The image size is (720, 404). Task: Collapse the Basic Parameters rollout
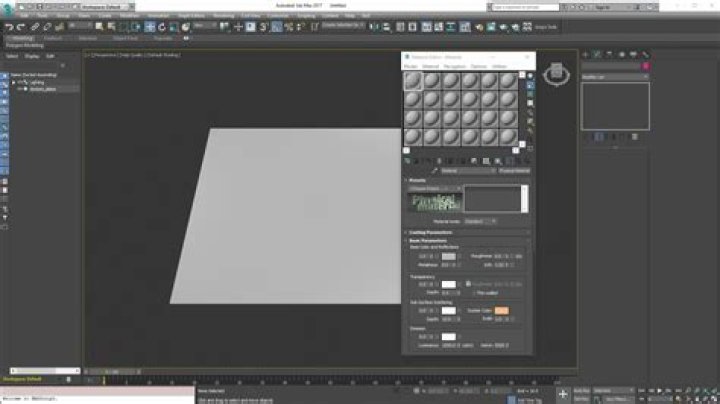pyautogui.click(x=428, y=241)
